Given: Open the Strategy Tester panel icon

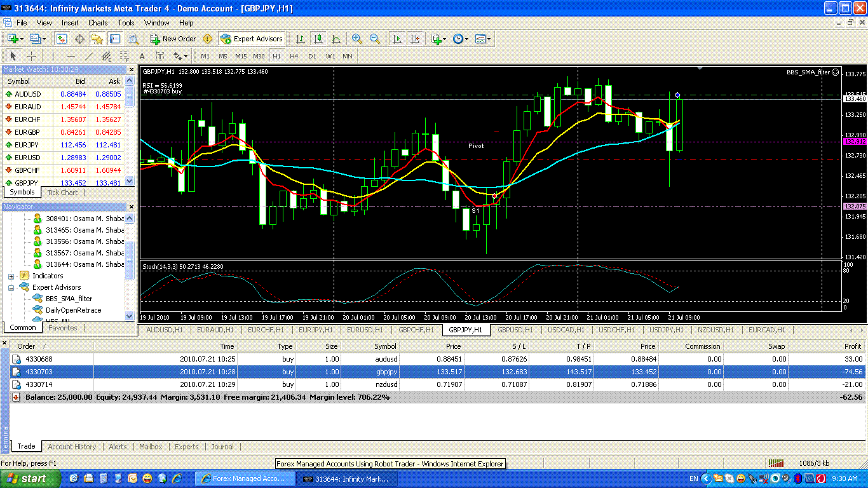Looking at the screenshot, I should pyautogui.click(x=132, y=39).
